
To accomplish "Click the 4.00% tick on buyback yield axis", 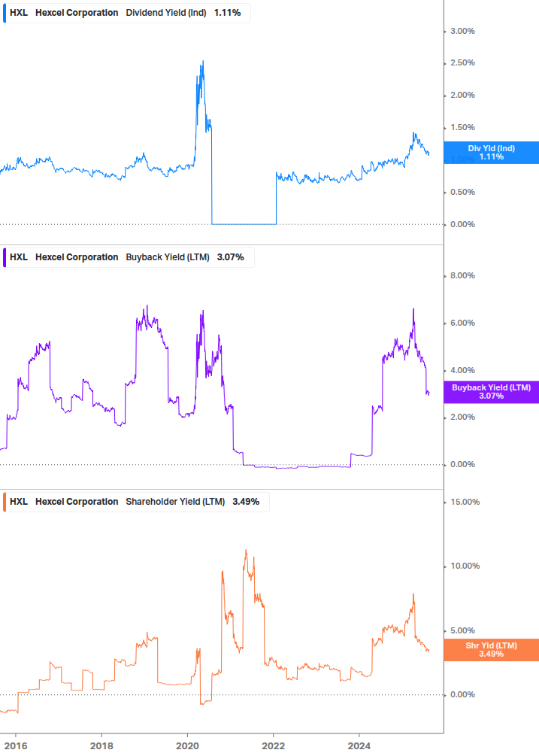I will 462,370.
